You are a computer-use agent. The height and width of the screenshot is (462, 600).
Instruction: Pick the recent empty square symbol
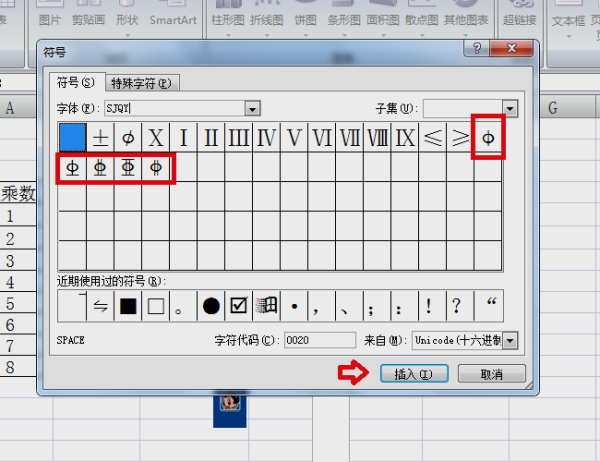[155, 306]
